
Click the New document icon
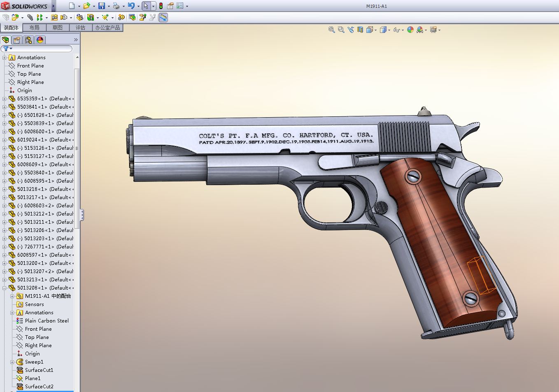click(x=72, y=6)
